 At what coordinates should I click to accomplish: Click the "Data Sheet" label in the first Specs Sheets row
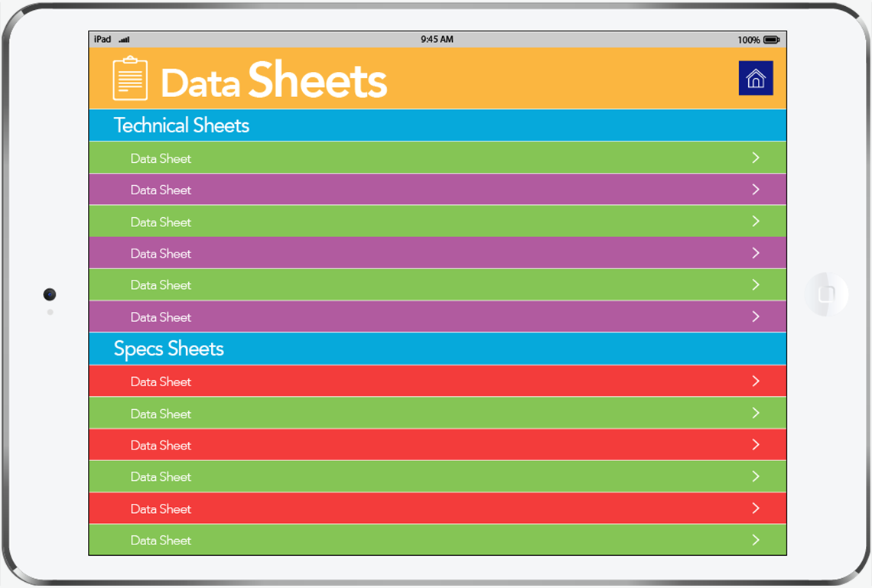161,382
